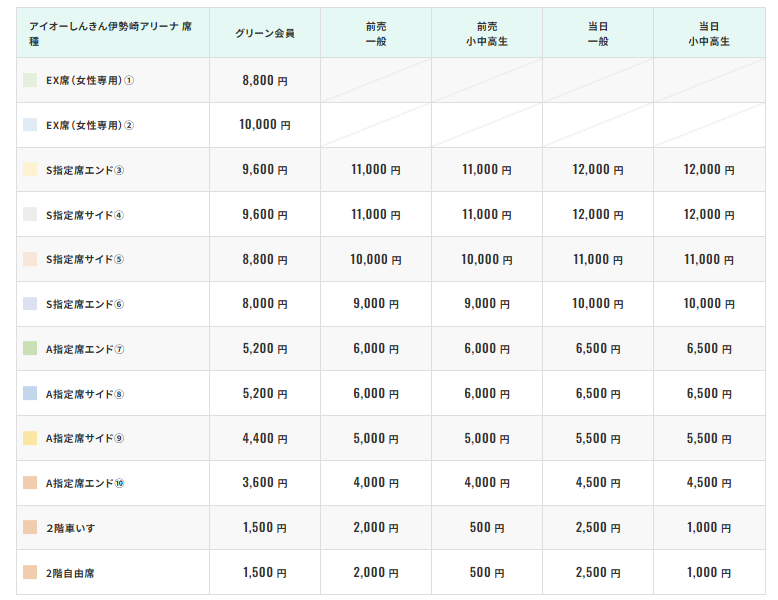Click S指定席エンド⑥ 当日 一般 10,000 円 cell
778x600 pixels.
coord(598,304)
